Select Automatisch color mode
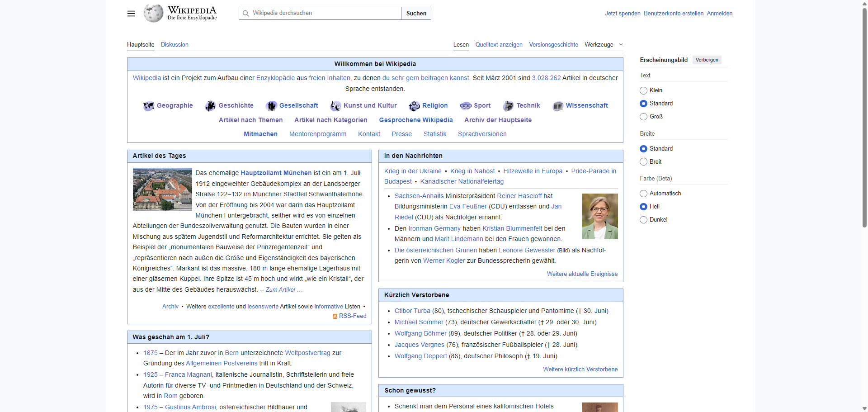Viewport: 868px width, 412px height. pyautogui.click(x=643, y=194)
